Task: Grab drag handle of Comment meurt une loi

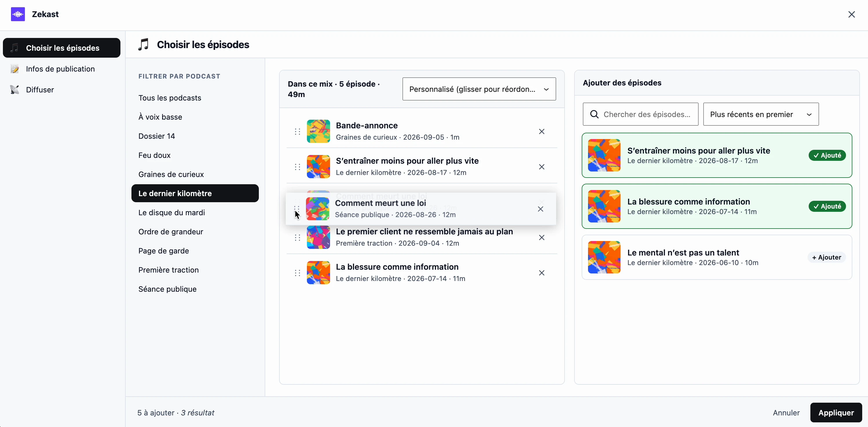Action: tap(296, 209)
